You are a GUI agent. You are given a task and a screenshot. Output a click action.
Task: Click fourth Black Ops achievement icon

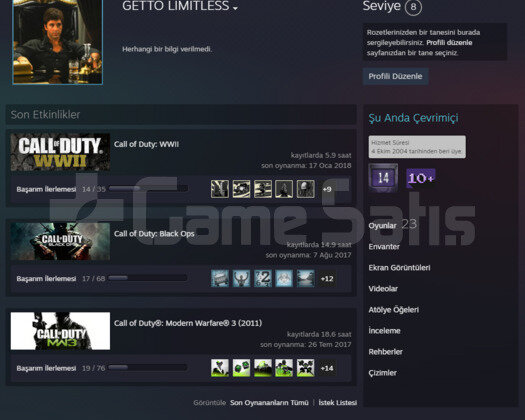pos(284,278)
